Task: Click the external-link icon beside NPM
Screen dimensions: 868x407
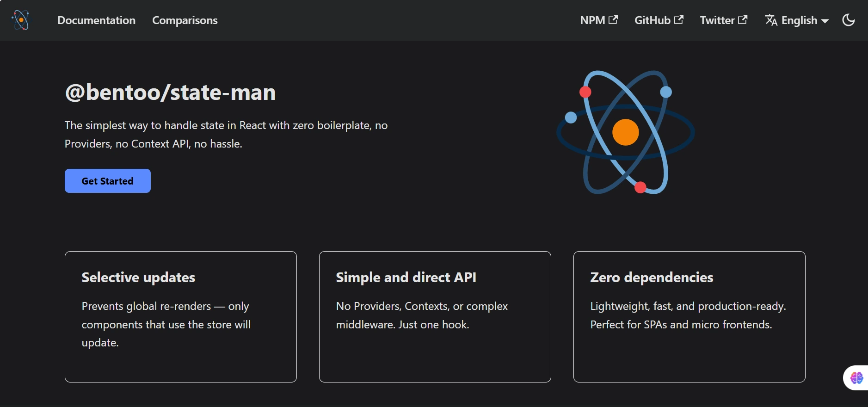Action: tap(613, 20)
